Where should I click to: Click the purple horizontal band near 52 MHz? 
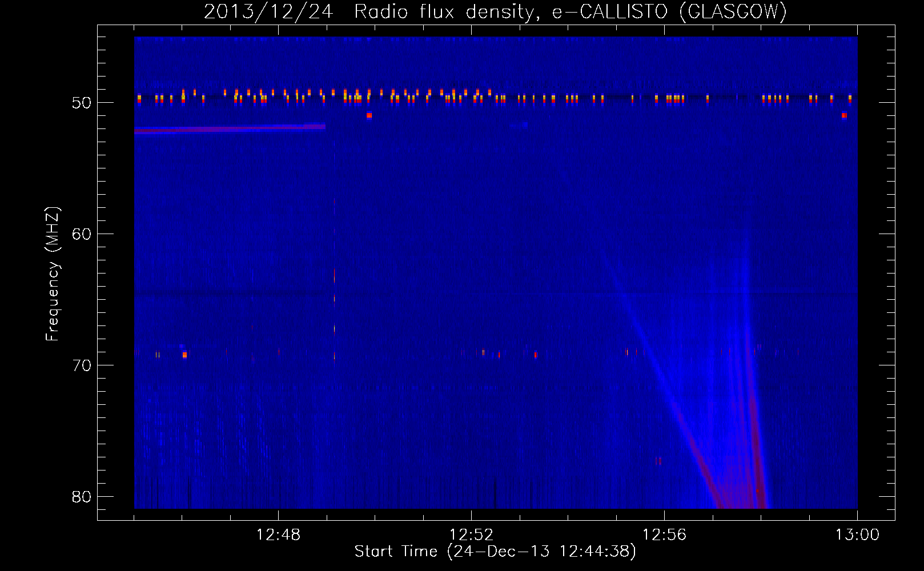coord(230,129)
